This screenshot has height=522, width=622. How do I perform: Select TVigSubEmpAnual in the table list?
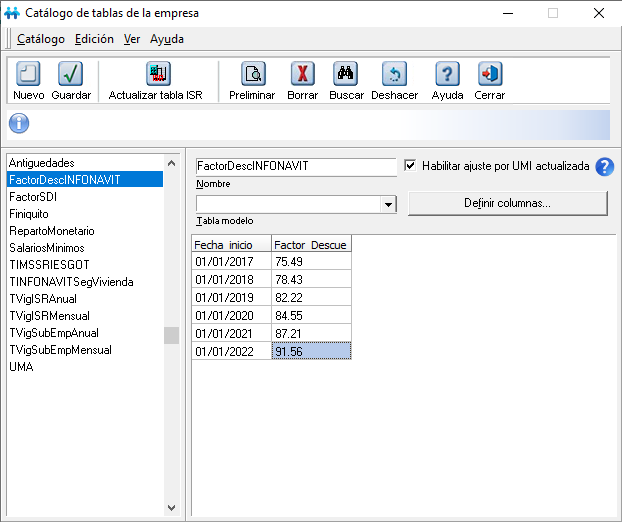click(85, 333)
